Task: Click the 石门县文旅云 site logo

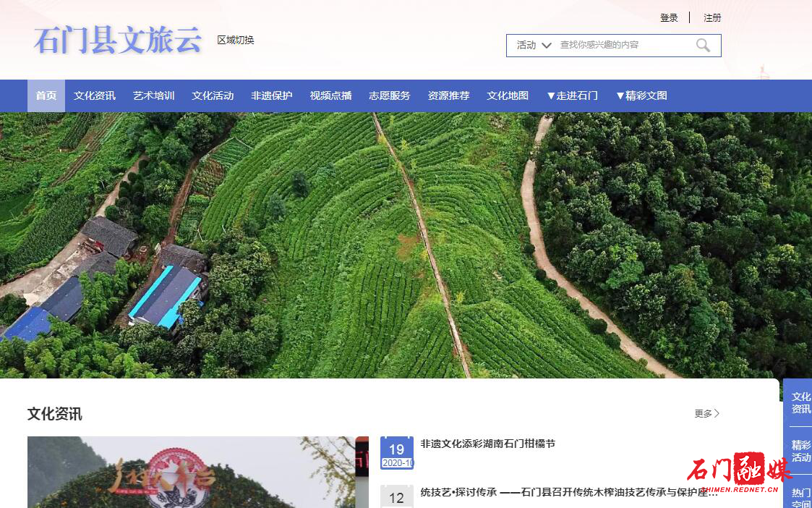Action: tap(118, 41)
